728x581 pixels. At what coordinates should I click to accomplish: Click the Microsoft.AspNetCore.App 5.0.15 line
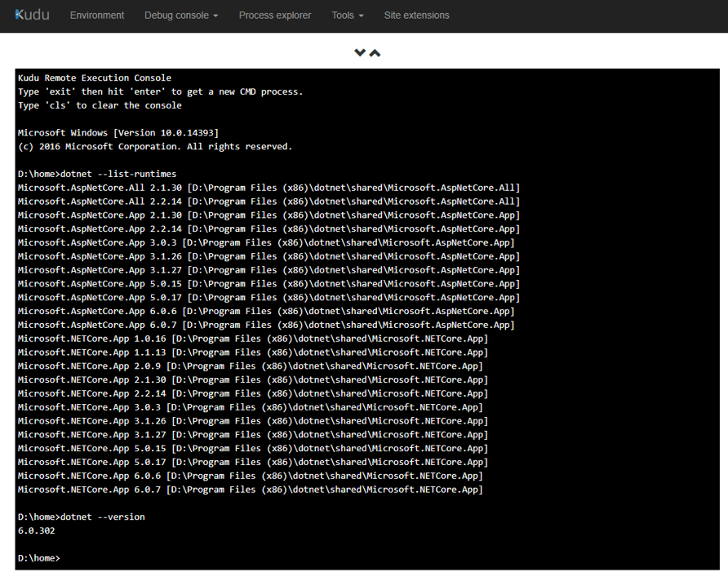pos(269,283)
